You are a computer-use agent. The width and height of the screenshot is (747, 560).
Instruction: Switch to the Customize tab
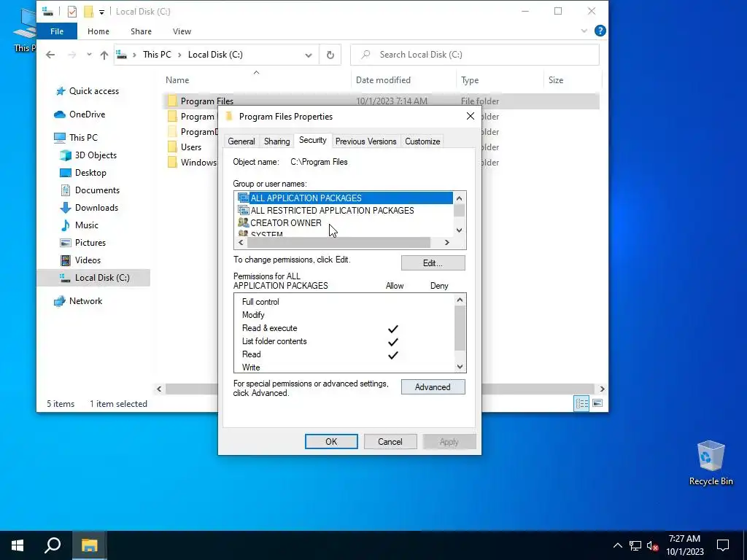[422, 141]
